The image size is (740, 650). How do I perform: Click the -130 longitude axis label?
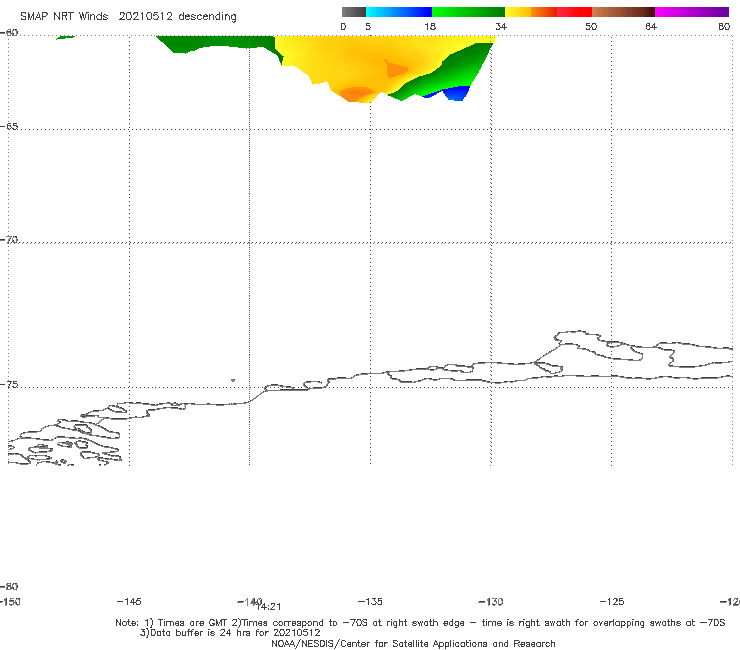coord(491,601)
